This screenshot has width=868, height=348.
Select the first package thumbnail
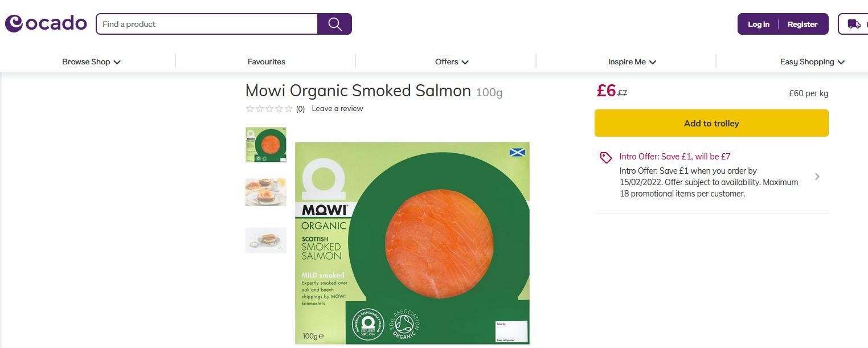[266, 145]
